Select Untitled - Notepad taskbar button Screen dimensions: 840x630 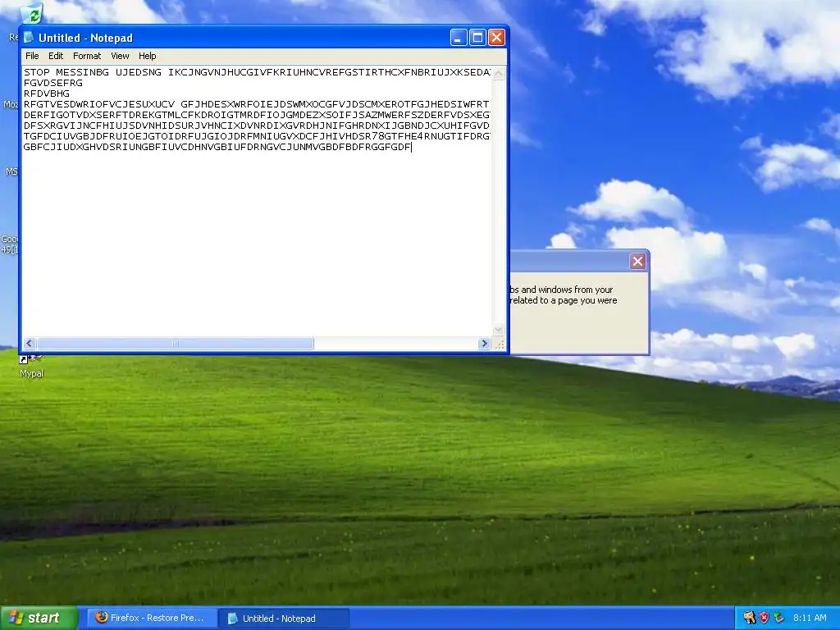click(x=283, y=619)
